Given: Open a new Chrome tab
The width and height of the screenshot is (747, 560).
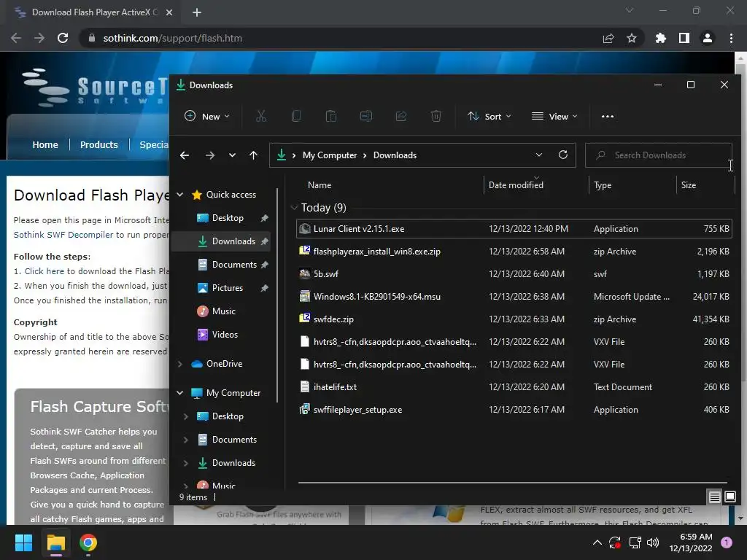Looking at the screenshot, I should pos(197,12).
